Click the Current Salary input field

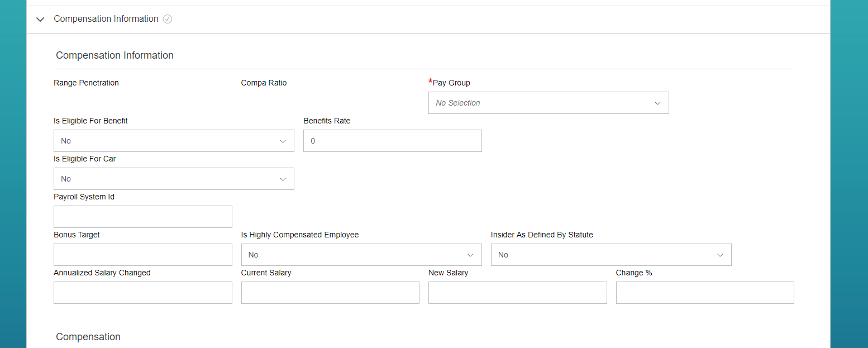click(x=330, y=293)
